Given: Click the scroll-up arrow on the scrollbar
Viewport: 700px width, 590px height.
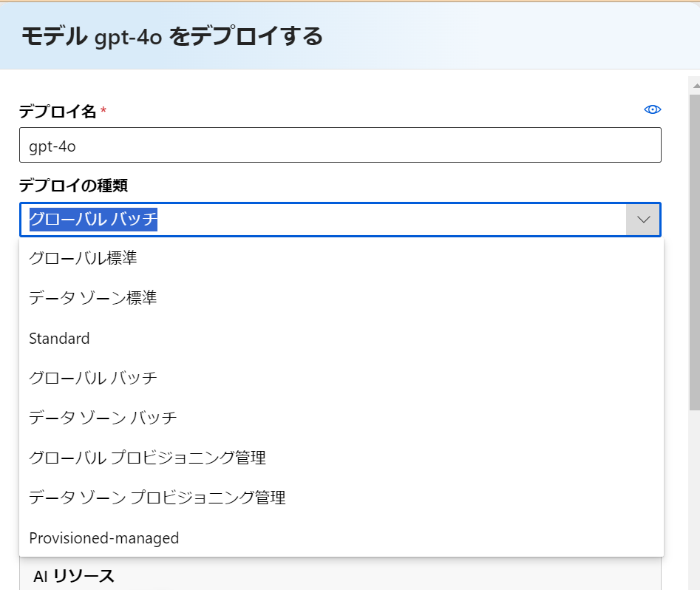Looking at the screenshot, I should coord(696,85).
